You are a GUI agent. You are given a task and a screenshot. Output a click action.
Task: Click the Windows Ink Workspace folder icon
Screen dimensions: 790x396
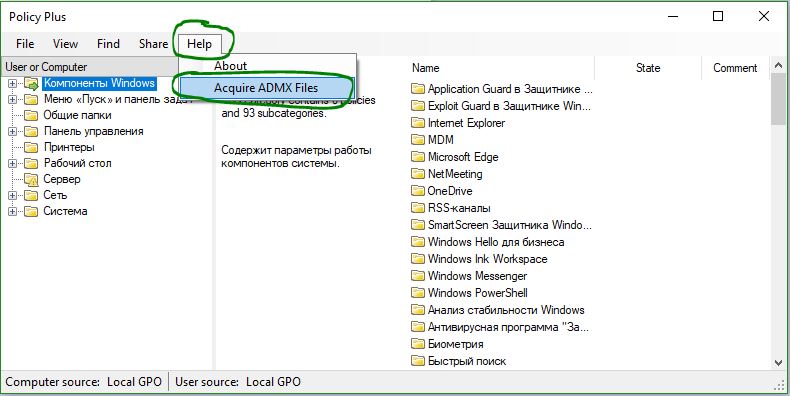pos(418,259)
